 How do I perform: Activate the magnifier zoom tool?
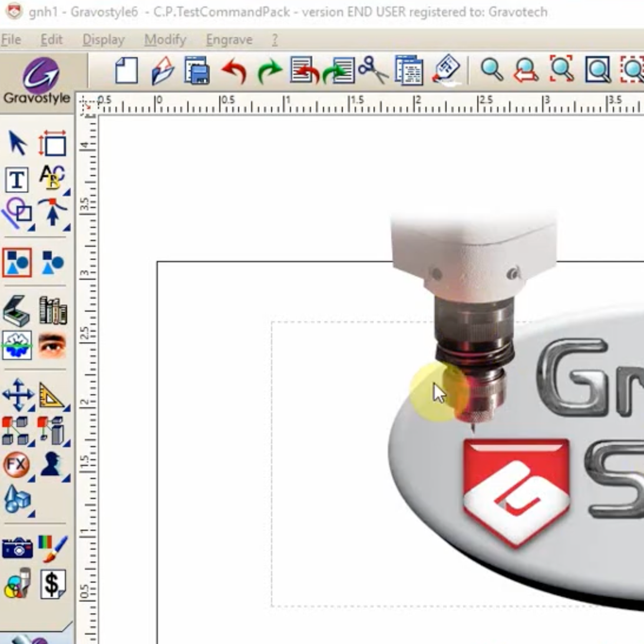point(491,70)
